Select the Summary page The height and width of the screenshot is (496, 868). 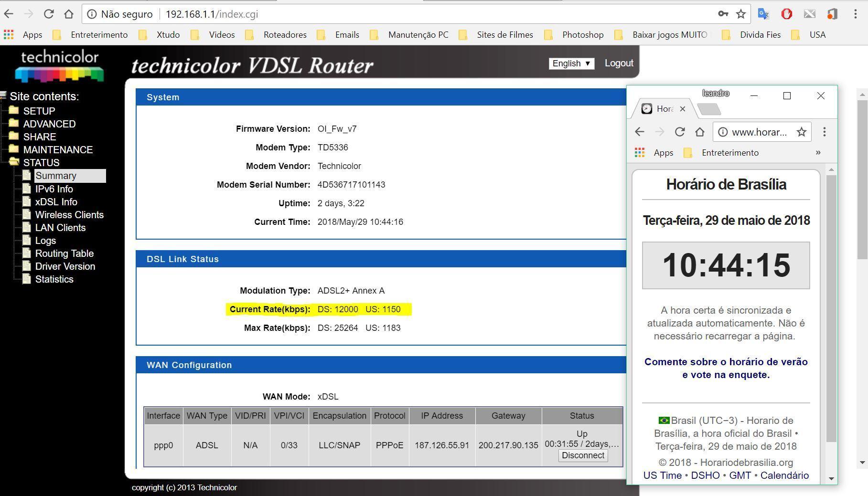tap(70, 176)
